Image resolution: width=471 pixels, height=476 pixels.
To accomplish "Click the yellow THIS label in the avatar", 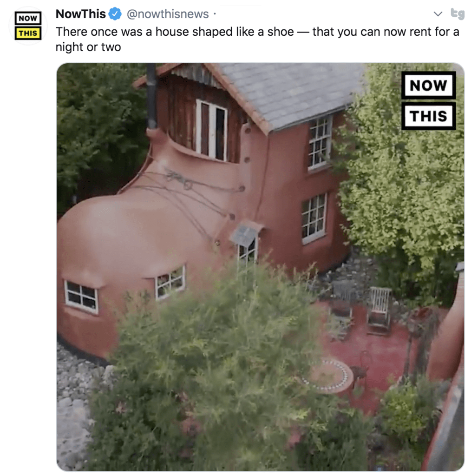I will pyautogui.click(x=28, y=33).
